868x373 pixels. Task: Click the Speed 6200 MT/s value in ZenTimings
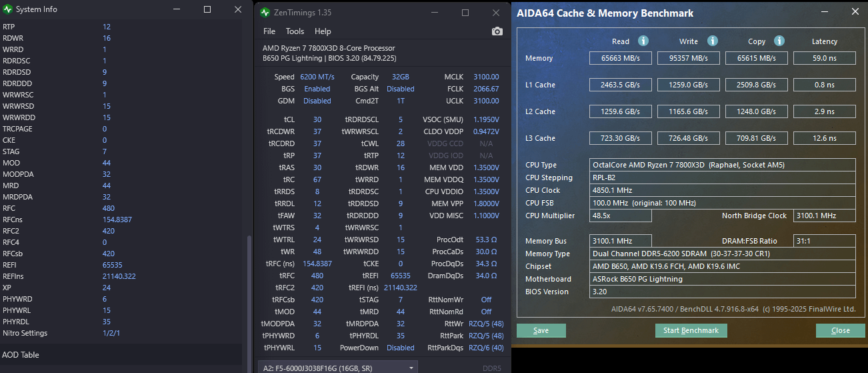tap(317, 77)
